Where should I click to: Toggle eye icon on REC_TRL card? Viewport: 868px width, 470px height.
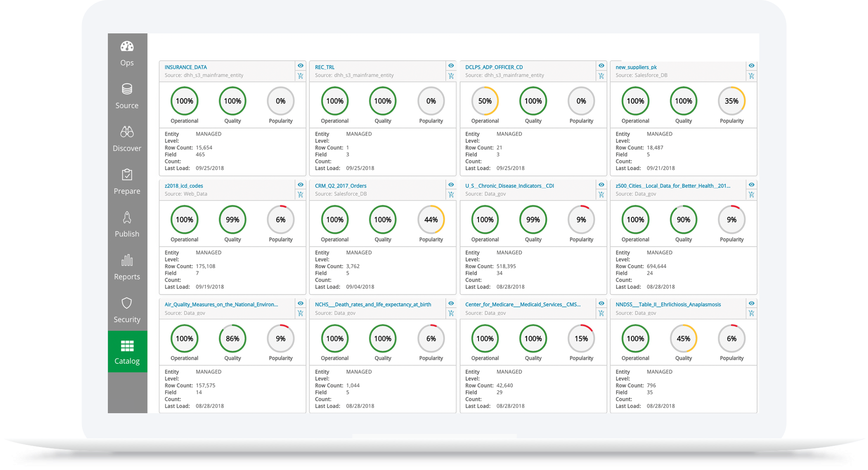click(x=451, y=65)
